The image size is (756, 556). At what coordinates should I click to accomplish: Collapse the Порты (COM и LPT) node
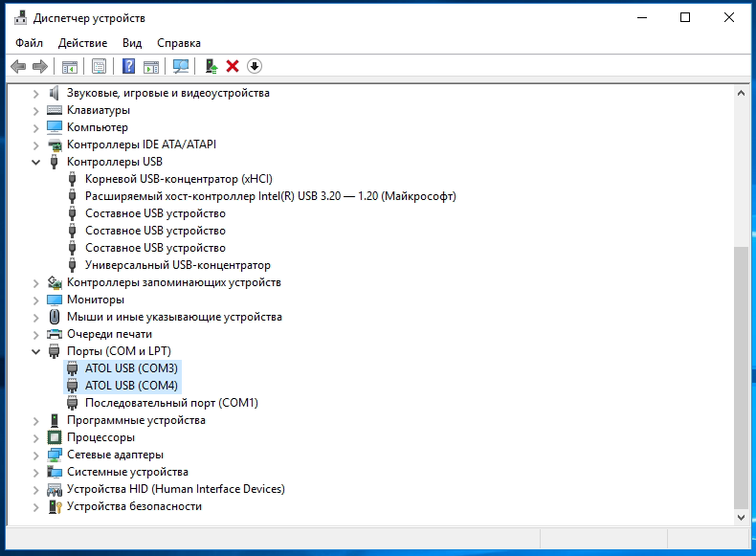click(x=36, y=351)
